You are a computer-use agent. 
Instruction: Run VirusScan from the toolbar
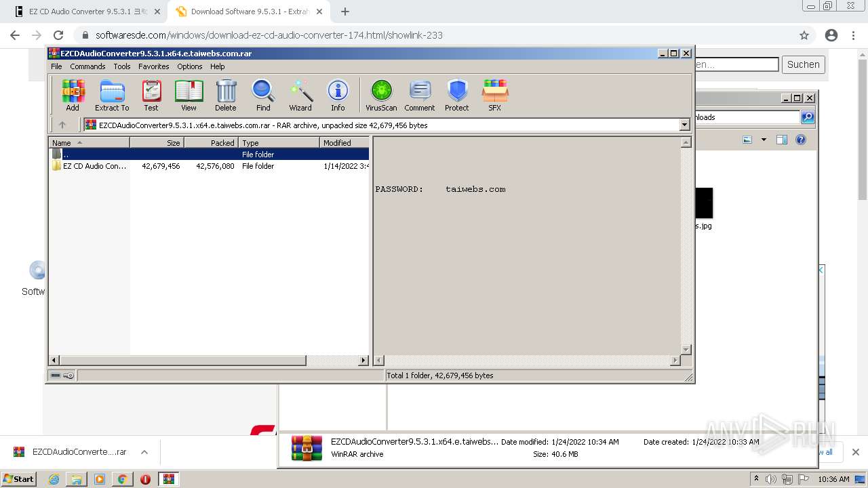tap(381, 95)
